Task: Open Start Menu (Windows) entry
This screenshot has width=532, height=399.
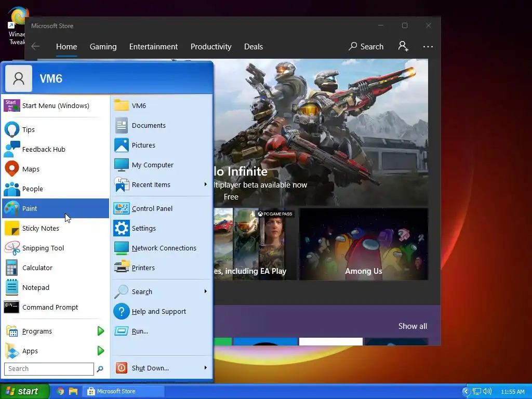Action: tap(55, 105)
